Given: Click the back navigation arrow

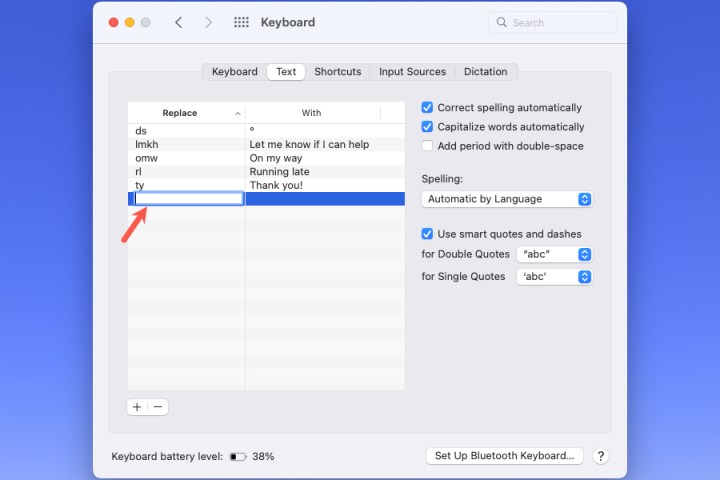Looking at the screenshot, I should pyautogui.click(x=178, y=22).
